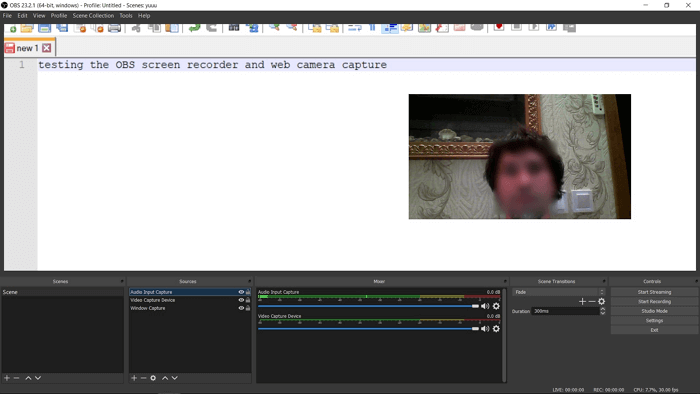This screenshot has height=394, width=700.
Task: Open transition properties gear icon
Action: click(x=601, y=302)
